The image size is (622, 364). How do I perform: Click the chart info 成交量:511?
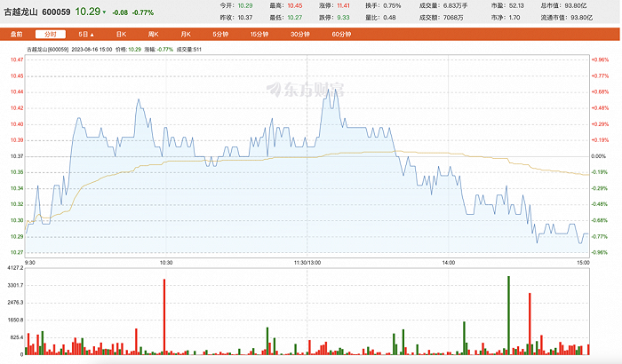pos(188,50)
